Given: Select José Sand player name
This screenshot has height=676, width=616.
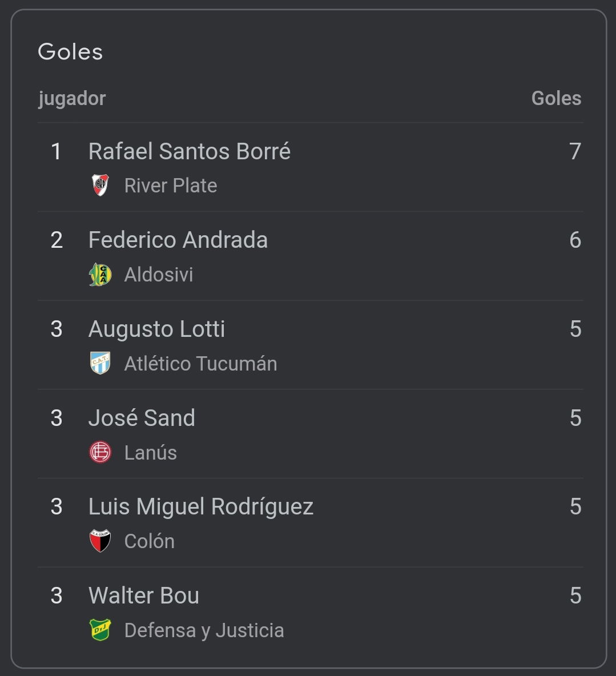Looking at the screenshot, I should click(142, 418).
